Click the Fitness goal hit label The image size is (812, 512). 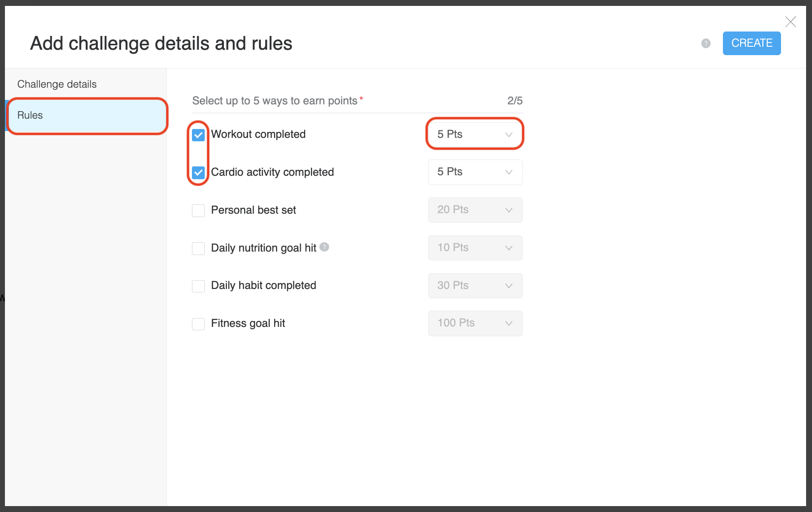click(x=248, y=323)
